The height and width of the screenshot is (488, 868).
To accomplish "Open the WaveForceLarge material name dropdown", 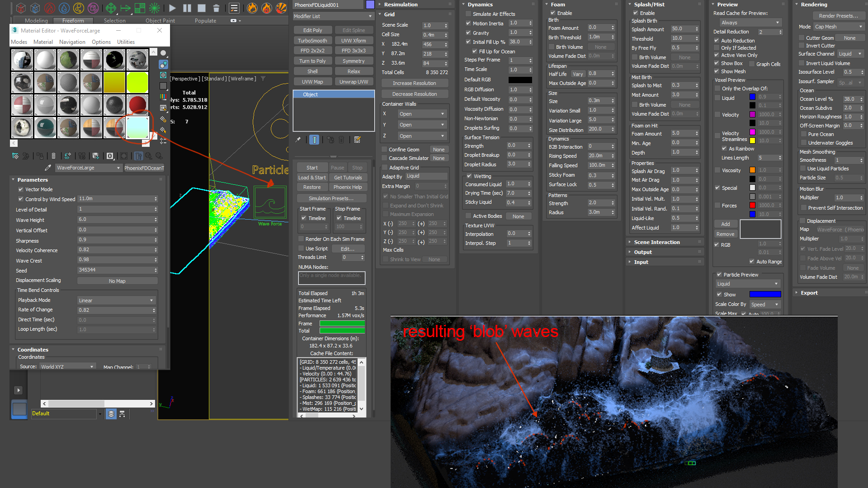I will click(88, 168).
